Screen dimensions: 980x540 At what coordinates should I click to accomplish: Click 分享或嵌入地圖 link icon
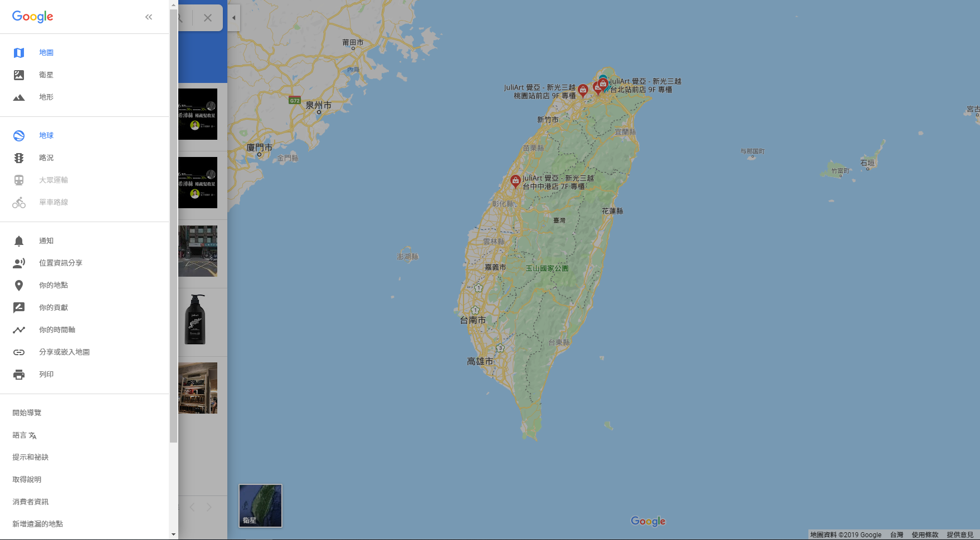pyautogui.click(x=19, y=352)
